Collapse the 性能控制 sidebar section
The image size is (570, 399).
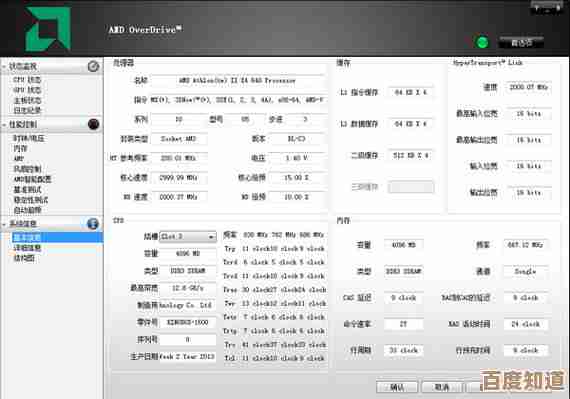tap(4, 125)
